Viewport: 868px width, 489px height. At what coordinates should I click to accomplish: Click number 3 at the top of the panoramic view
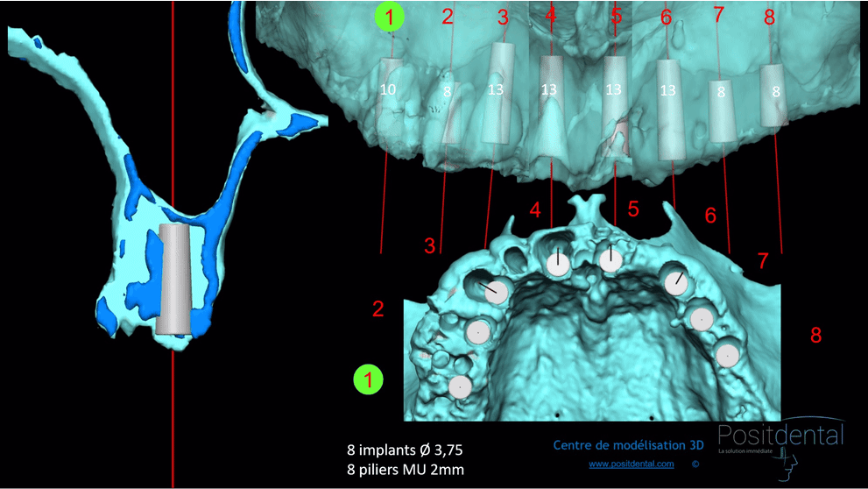pyautogui.click(x=502, y=18)
